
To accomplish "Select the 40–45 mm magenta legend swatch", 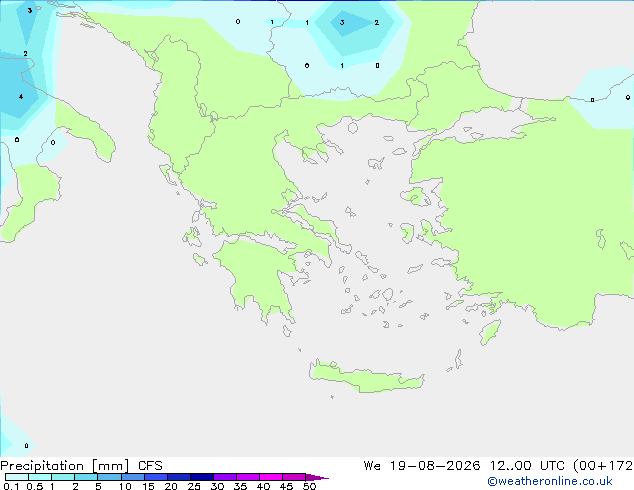I will pyautogui.click(x=271, y=477).
